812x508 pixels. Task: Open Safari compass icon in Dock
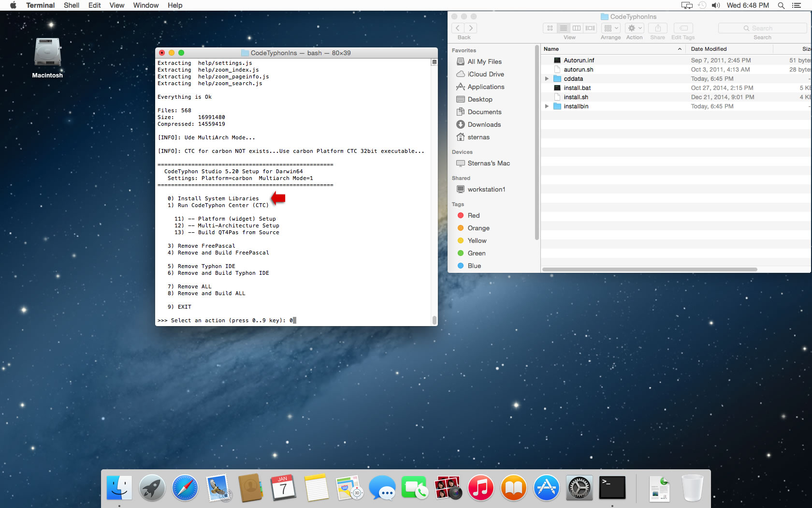[x=185, y=487]
